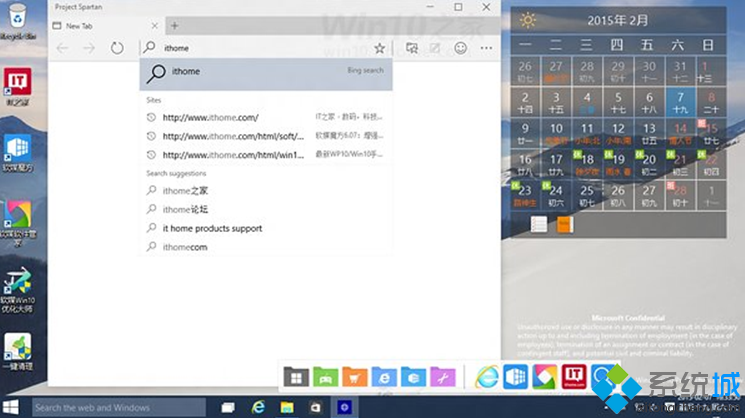Choose the ithome之家 search suggestion
Viewport: 745px width, 418px height.
(266, 191)
